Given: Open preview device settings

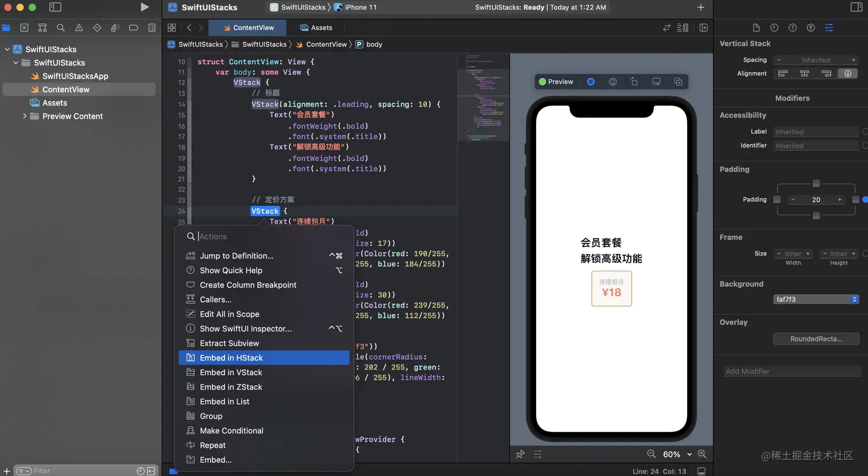Looking at the screenshot, I should pyautogui.click(x=656, y=81).
